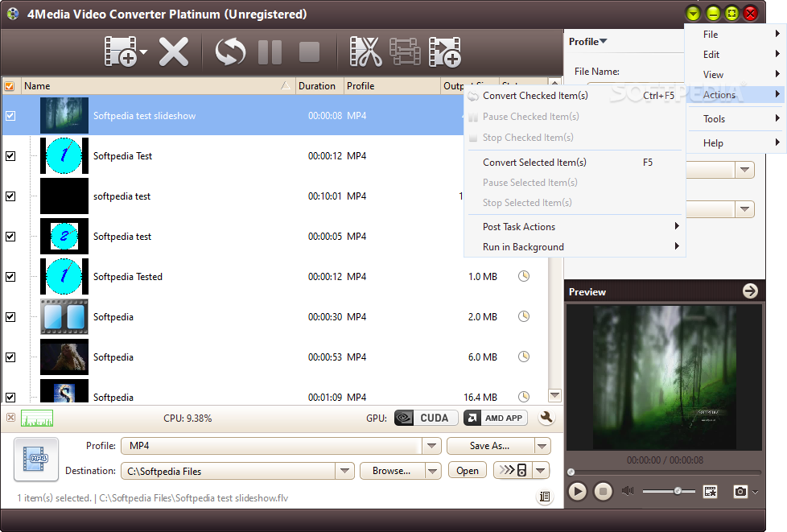This screenshot has height=532, width=787.
Task: Click the Profile column header
Action: (x=392, y=86)
